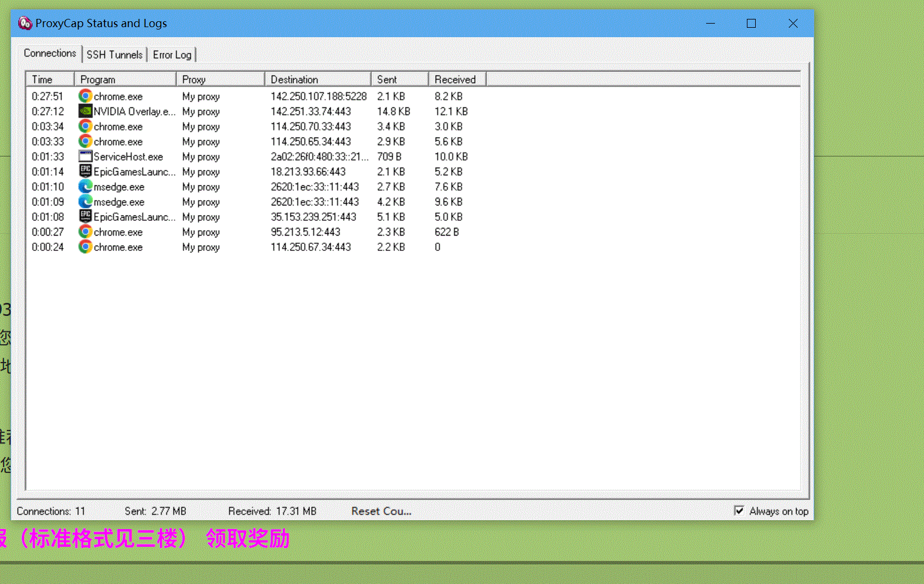Sort by the Program column header

coord(125,79)
